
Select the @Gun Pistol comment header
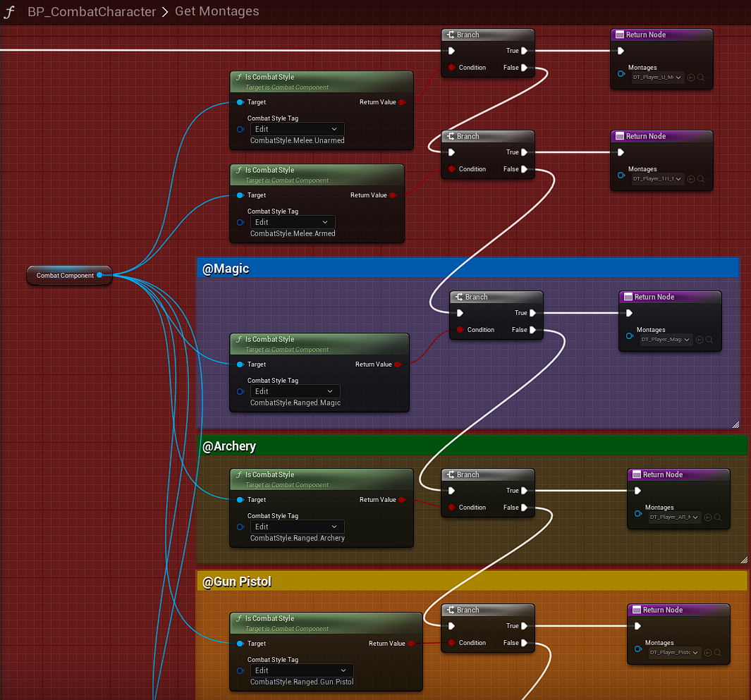pos(471,582)
